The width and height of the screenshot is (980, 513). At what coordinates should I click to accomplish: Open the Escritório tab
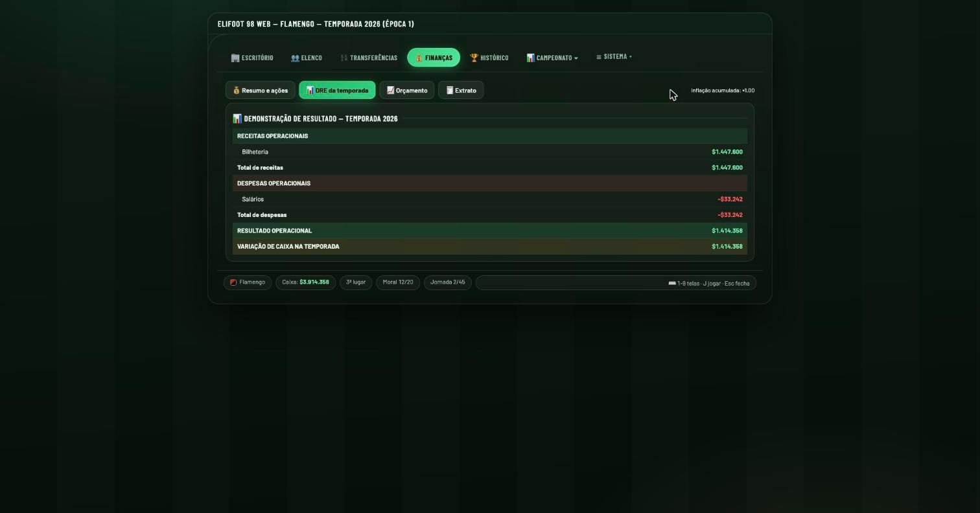[252, 58]
